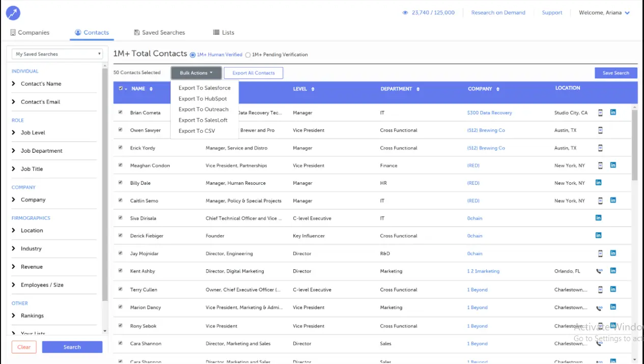Click the app logo arrow icon
Image resolution: width=644 pixels, height=364 pixels.
point(13,13)
